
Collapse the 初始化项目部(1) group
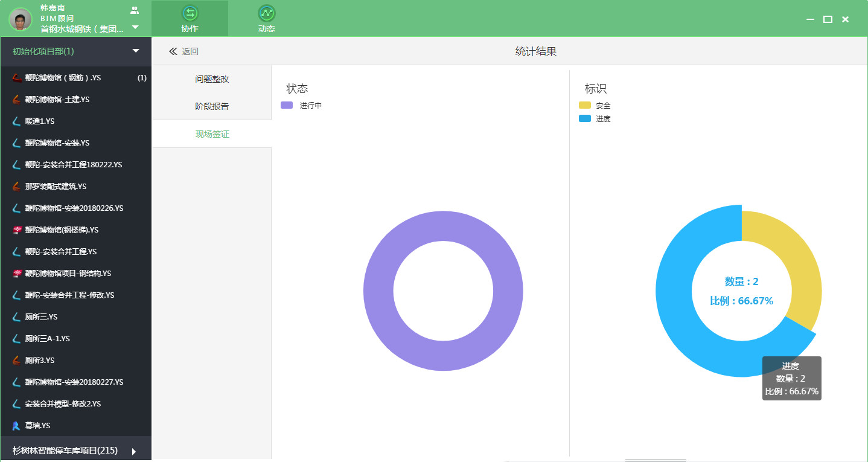[136, 51]
